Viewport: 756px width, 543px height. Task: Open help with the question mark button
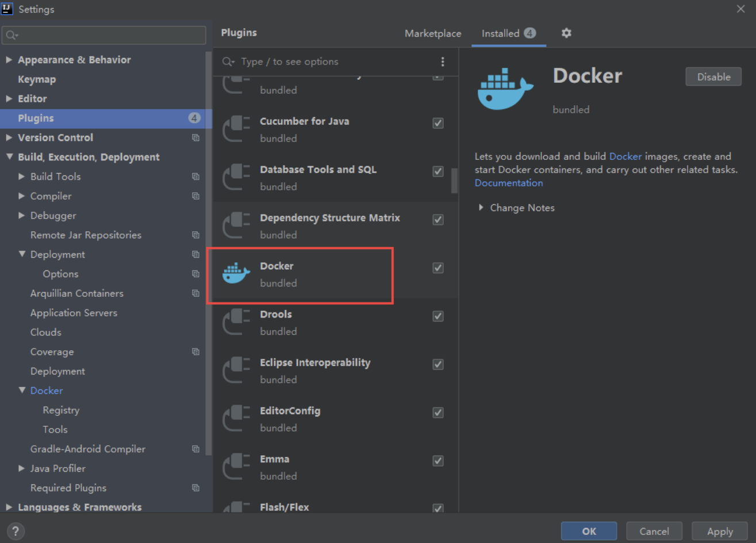point(16,531)
